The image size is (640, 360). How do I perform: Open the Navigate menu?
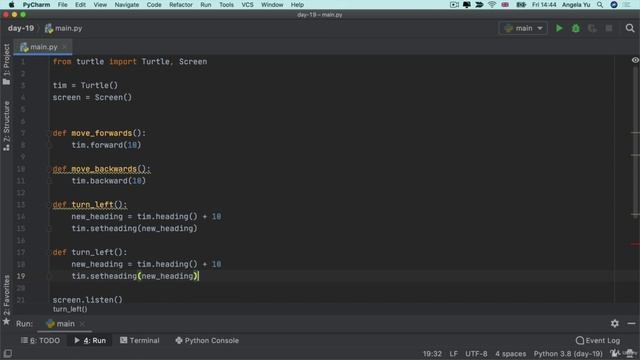127,4
